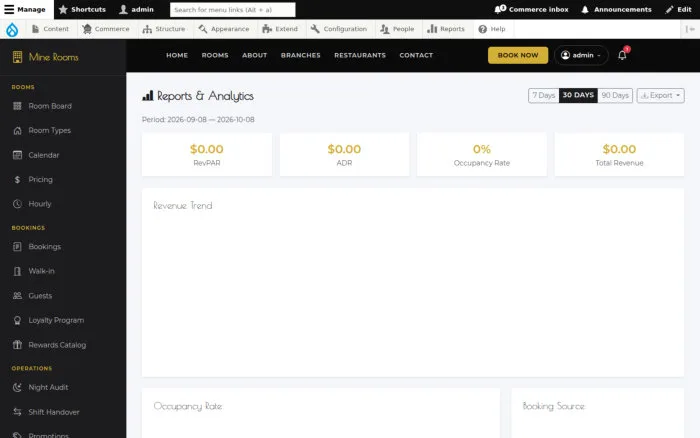Open Pricing from sidebar
The image size is (700, 438).
[x=63, y=179]
